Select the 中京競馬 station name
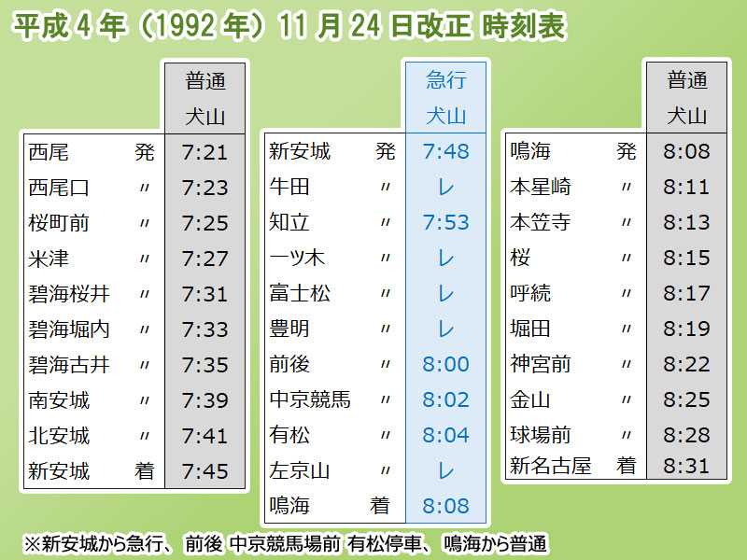Viewport: 747px width, 560px height. pos(310,399)
